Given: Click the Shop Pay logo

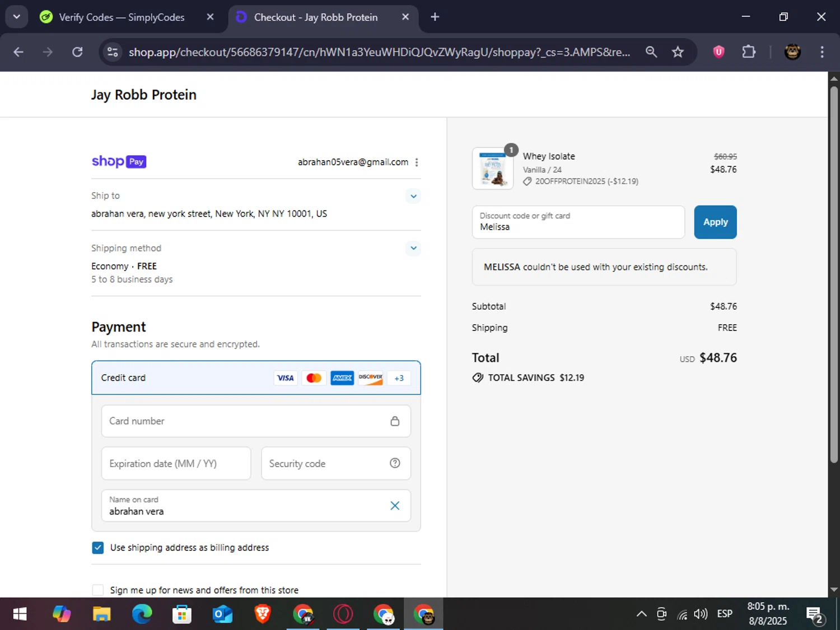Looking at the screenshot, I should 119,162.
